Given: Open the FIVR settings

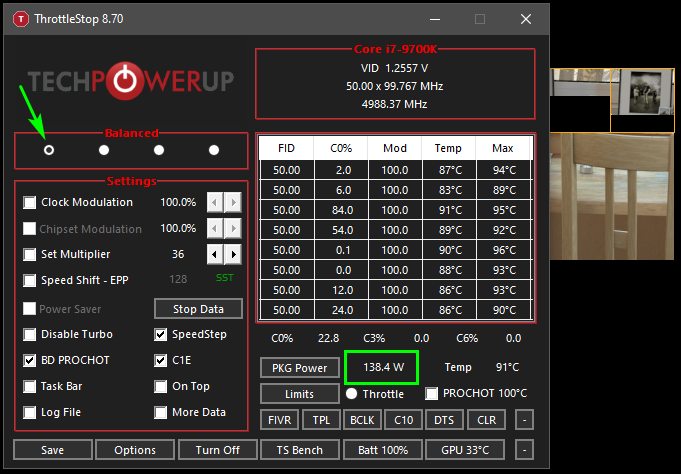Looking at the screenshot, I should coord(280,420).
